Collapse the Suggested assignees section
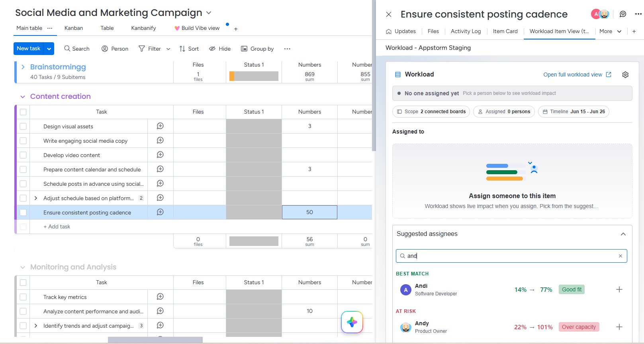Viewport: 644px width, 344px height. click(623, 234)
